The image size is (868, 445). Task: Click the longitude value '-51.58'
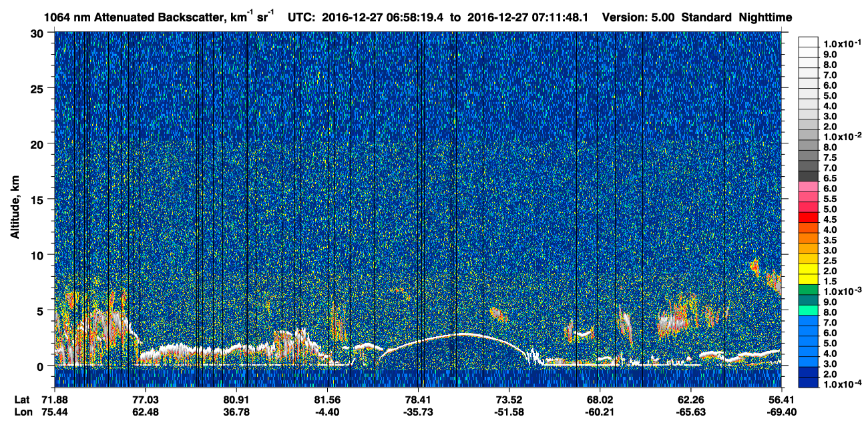tap(509, 412)
